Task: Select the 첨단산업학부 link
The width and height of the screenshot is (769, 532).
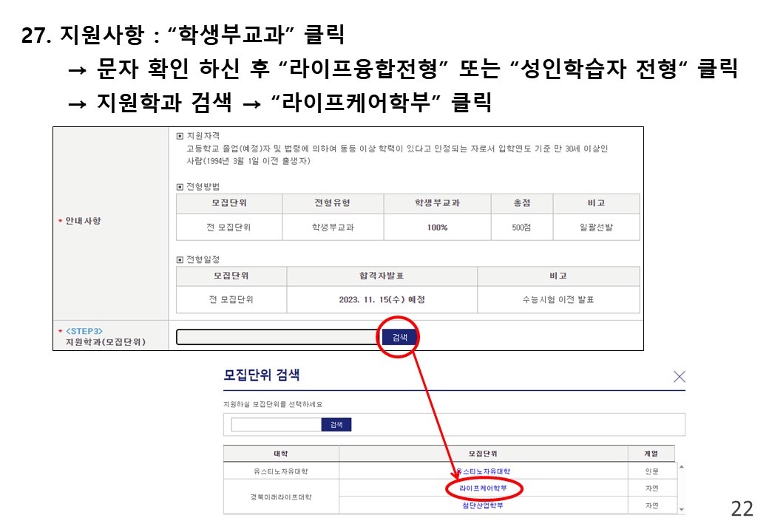Action: (483, 505)
